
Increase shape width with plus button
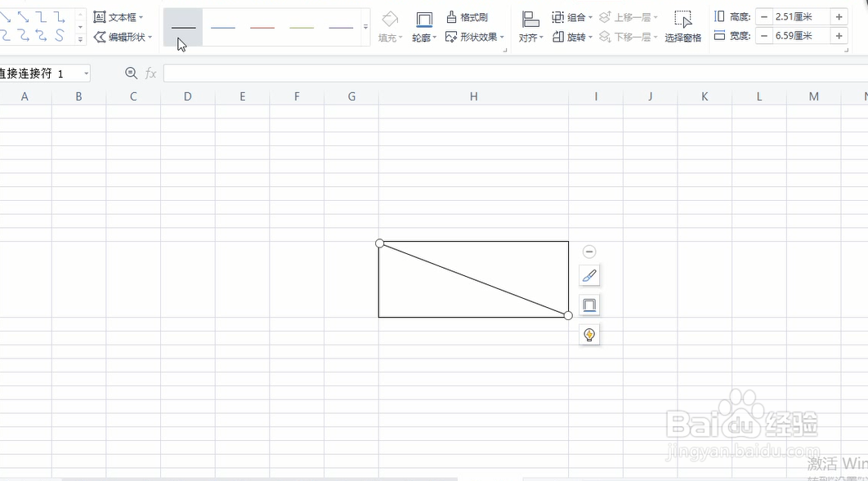coord(839,36)
